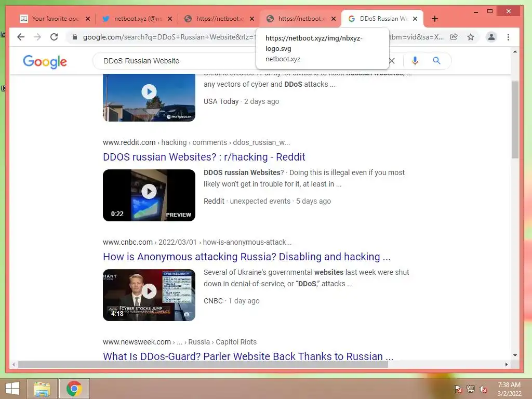532x399 pixels.
Task: Go back to the previous page
Action: tap(21, 37)
